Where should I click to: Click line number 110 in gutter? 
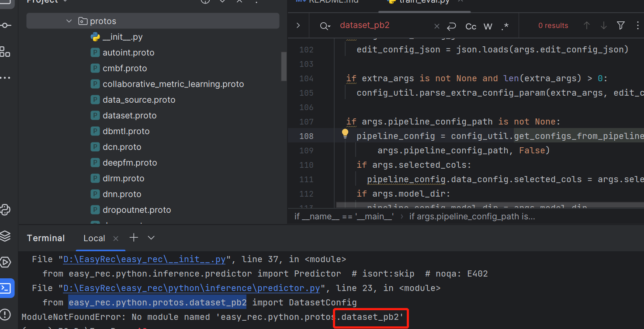(x=306, y=165)
